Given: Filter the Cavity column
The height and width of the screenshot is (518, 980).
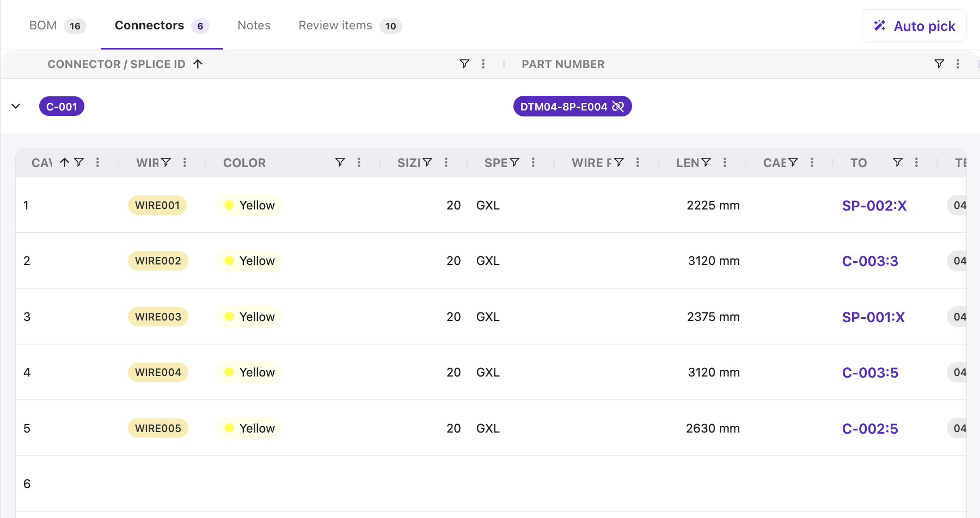Looking at the screenshot, I should pyautogui.click(x=79, y=162).
